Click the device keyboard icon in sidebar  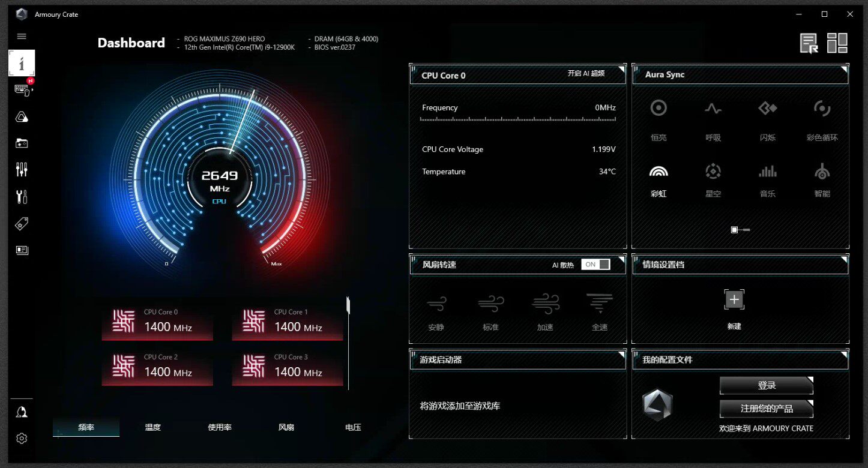pyautogui.click(x=22, y=89)
